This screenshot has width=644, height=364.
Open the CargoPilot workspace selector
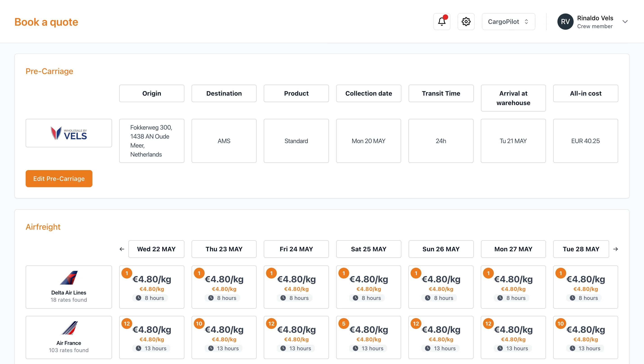pos(508,22)
